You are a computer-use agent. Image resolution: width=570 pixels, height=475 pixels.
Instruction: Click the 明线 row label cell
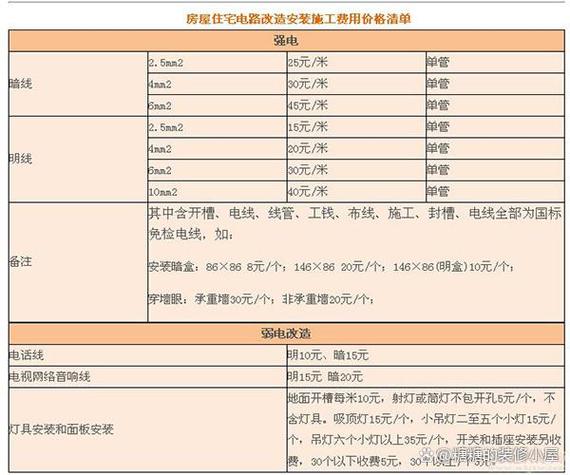coord(78,159)
